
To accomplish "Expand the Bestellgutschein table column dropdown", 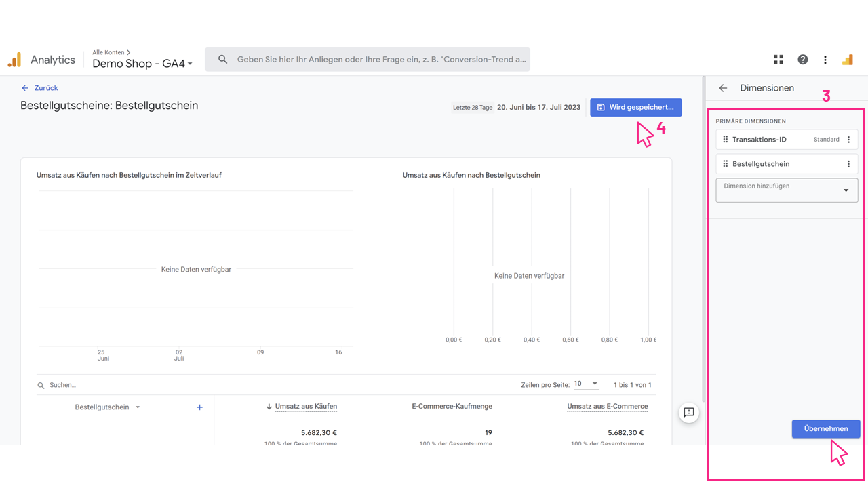I will 138,407.
